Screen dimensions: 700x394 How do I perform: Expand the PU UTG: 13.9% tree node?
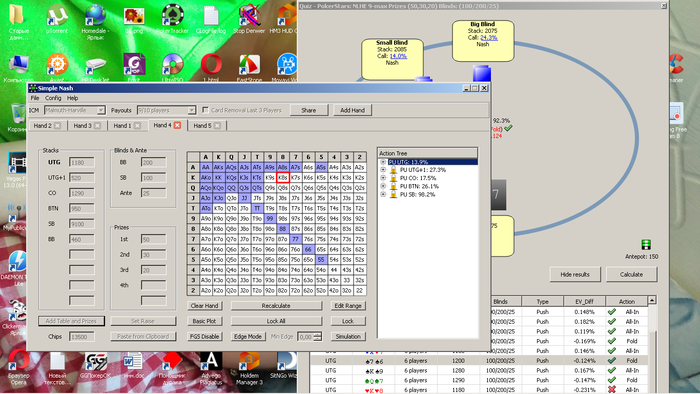pyautogui.click(x=383, y=162)
